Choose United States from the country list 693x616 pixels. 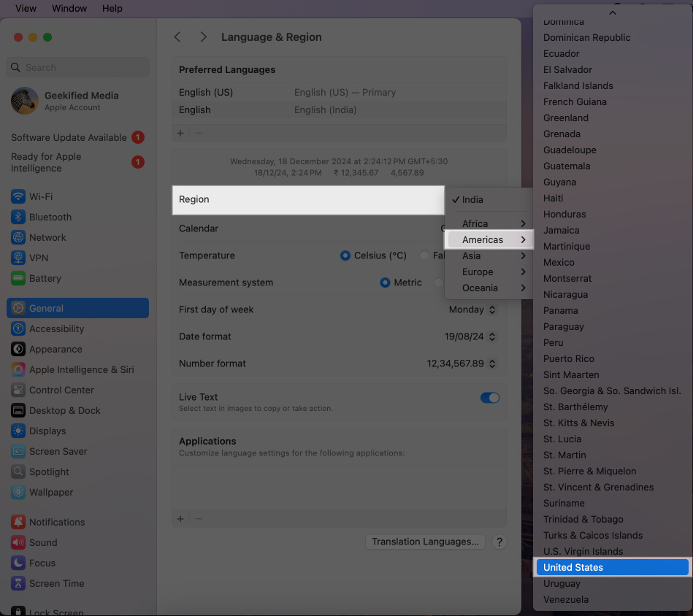point(612,567)
